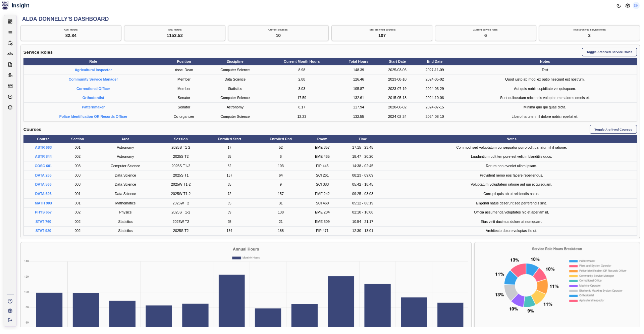
Task: Open help via question mark icon
Action: 10,301
